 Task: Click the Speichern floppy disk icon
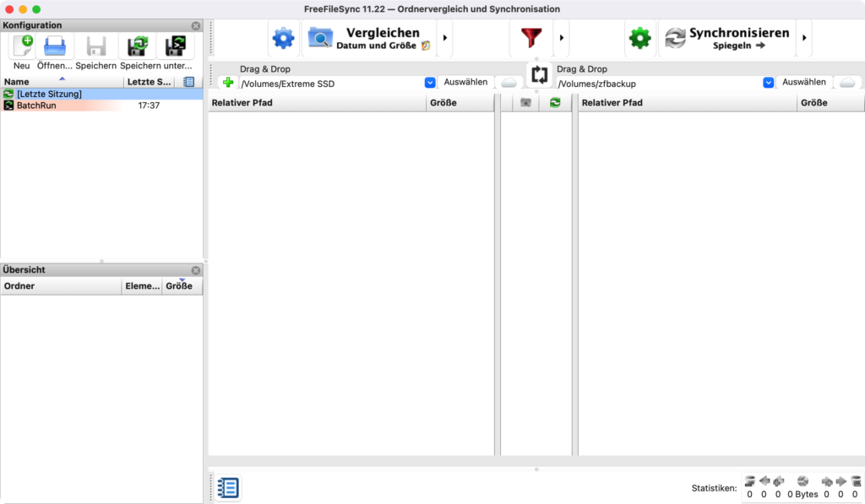[x=96, y=46]
